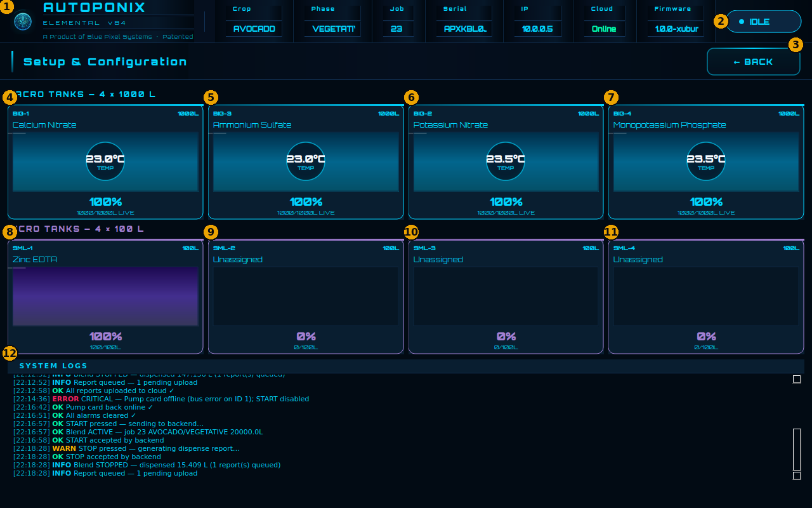Image resolution: width=812 pixels, height=508 pixels.
Task: Open the Potassium Nitrate tank name
Action: click(451, 125)
